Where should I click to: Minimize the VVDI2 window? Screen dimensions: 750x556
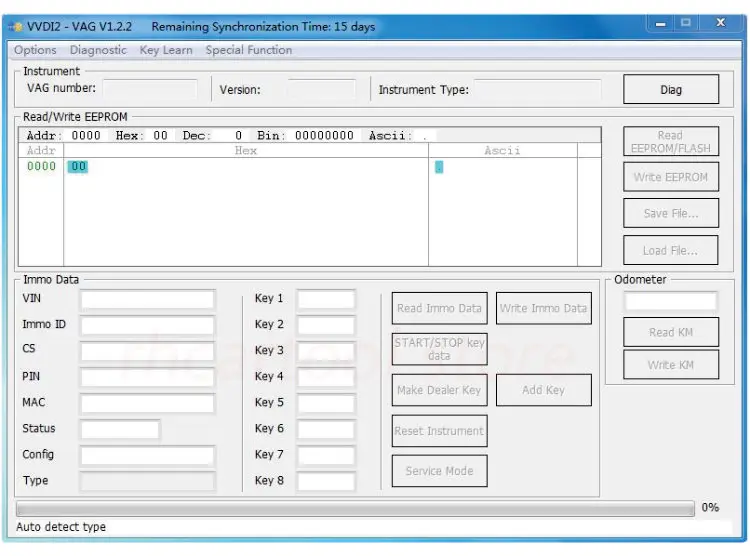point(661,23)
